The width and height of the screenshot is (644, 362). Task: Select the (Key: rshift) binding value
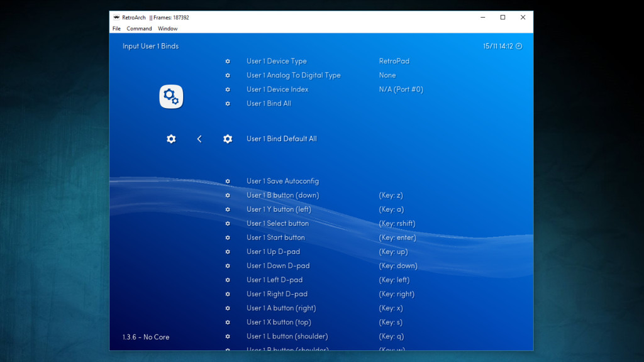397,224
